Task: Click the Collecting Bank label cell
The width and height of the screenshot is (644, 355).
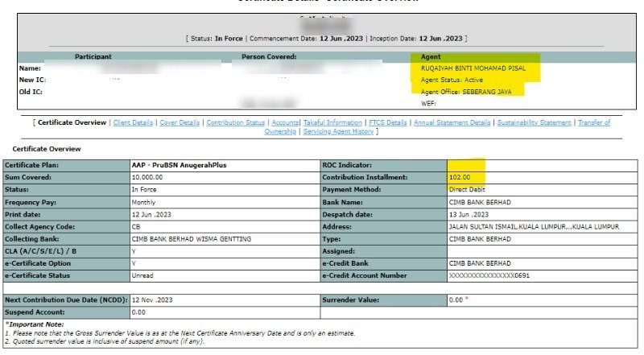Action: coord(67,239)
